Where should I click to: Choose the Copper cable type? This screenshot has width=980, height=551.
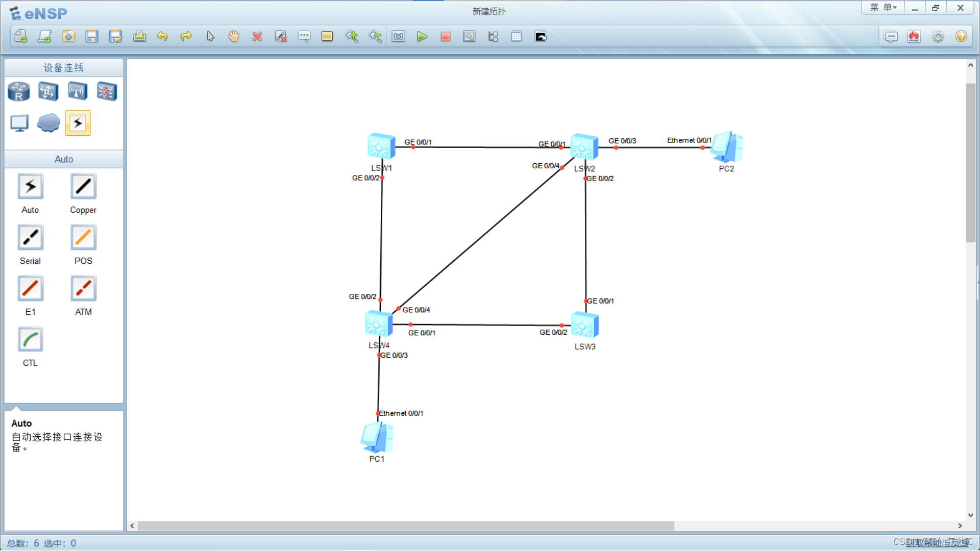[x=83, y=187]
